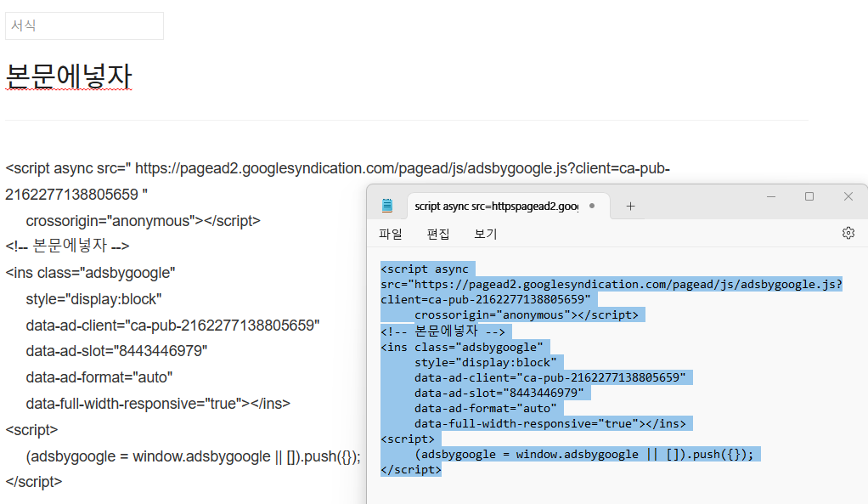Click the Notepad app icon in title bar

tap(387, 206)
